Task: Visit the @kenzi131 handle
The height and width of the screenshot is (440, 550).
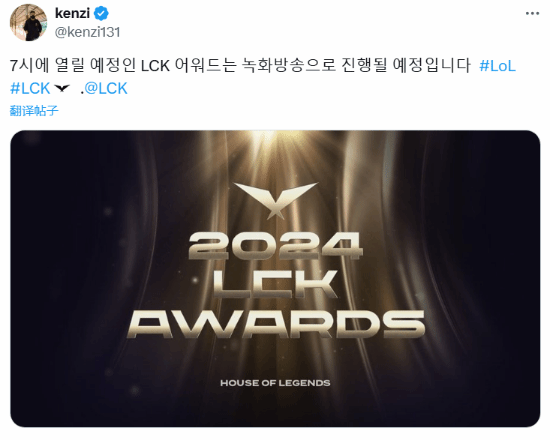Action: [88, 32]
